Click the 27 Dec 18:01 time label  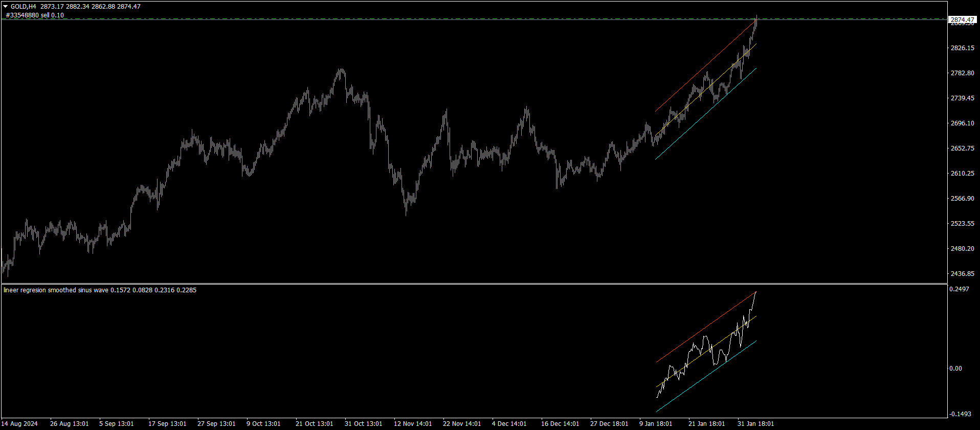tap(609, 424)
